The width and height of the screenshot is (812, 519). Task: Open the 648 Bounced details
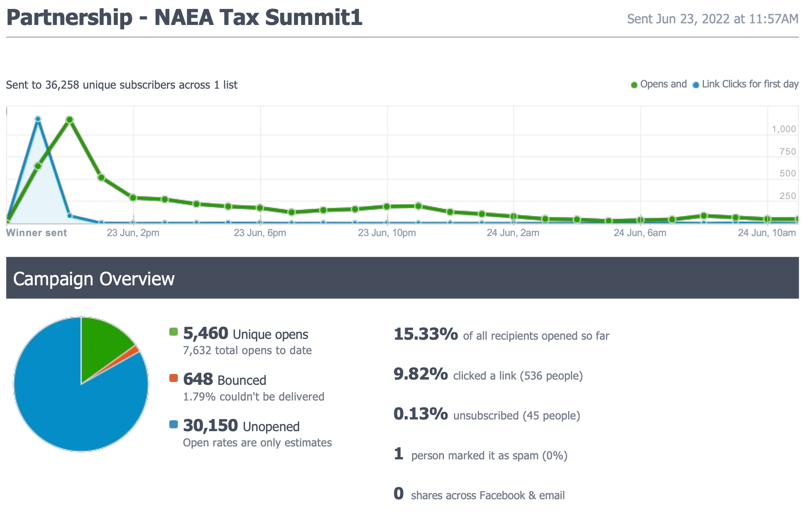click(x=198, y=380)
